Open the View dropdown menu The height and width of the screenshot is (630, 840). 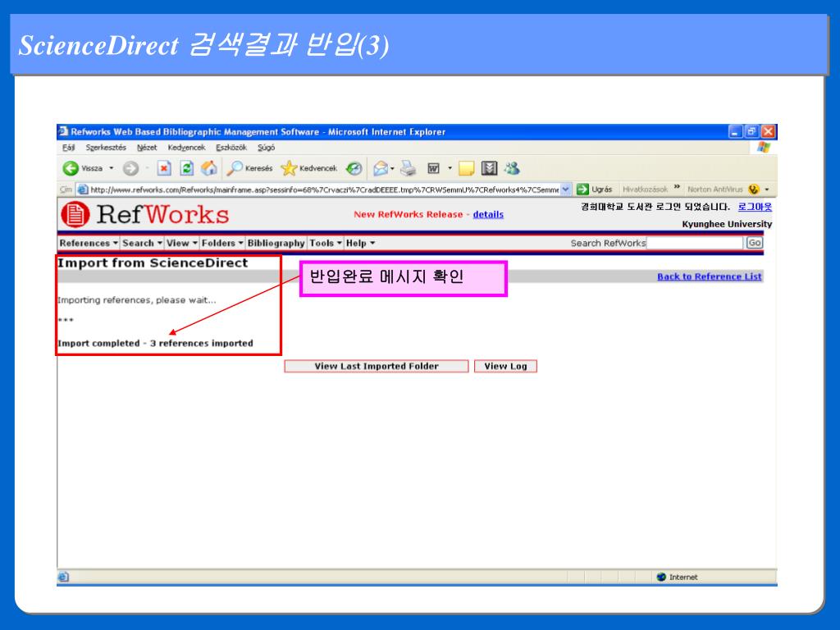point(181,243)
